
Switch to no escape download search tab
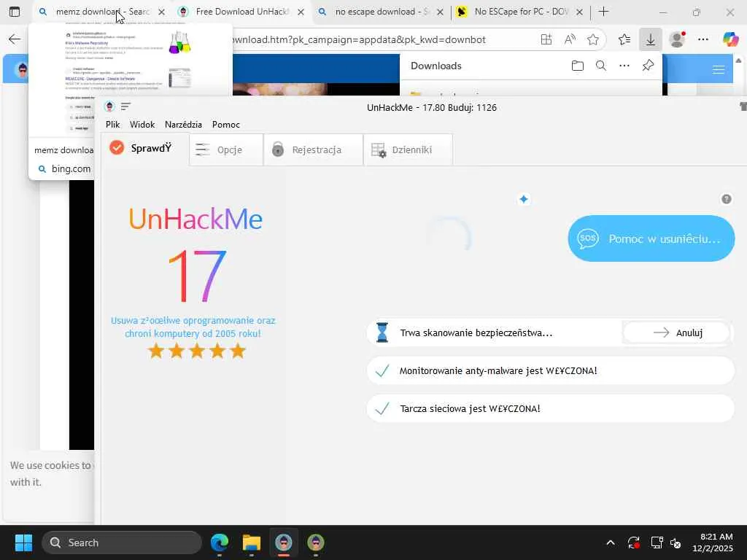coord(381,12)
